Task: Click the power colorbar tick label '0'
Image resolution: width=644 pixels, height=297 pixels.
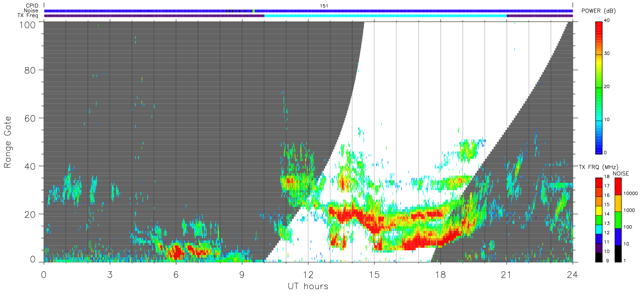Action: (x=605, y=152)
